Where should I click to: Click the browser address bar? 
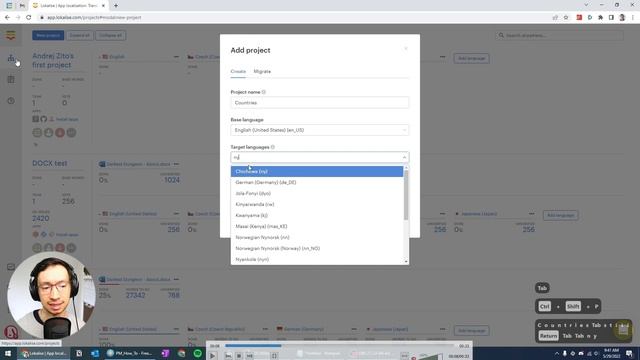pos(294,18)
